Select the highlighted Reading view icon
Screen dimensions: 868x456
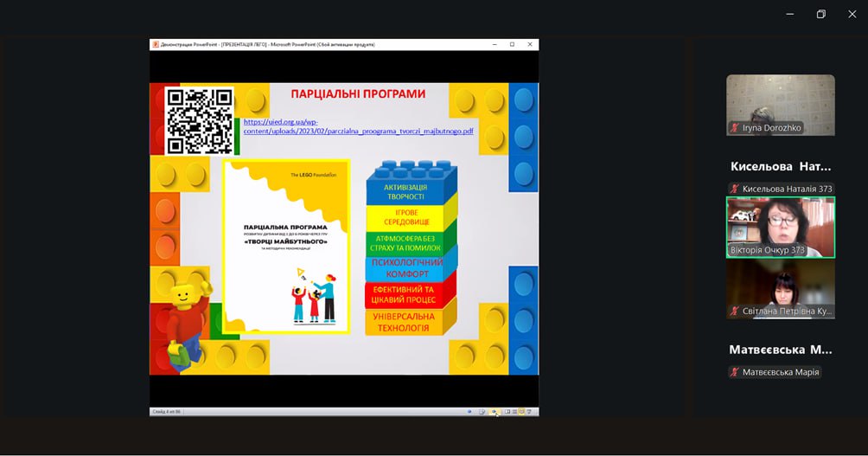tap(521, 412)
